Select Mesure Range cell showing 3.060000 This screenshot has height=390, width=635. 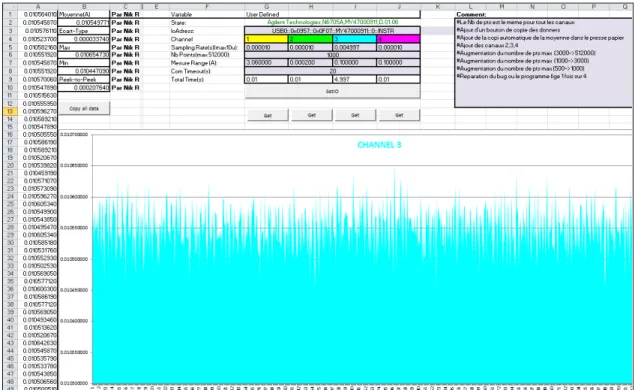(x=266, y=63)
